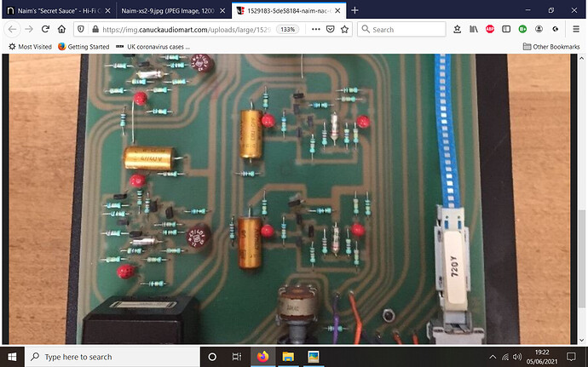Open the Firefox account icon
The height and width of the screenshot is (367, 588).
coord(539,29)
